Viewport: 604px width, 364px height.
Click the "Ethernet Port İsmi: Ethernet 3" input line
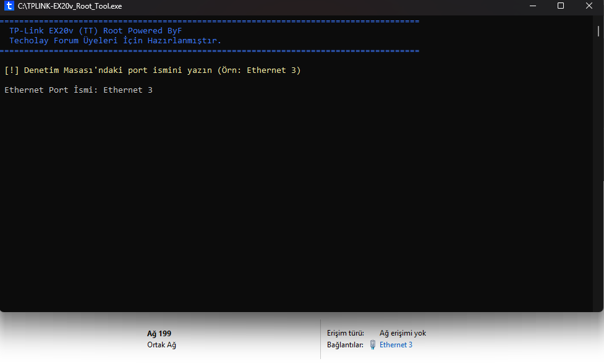pos(79,90)
